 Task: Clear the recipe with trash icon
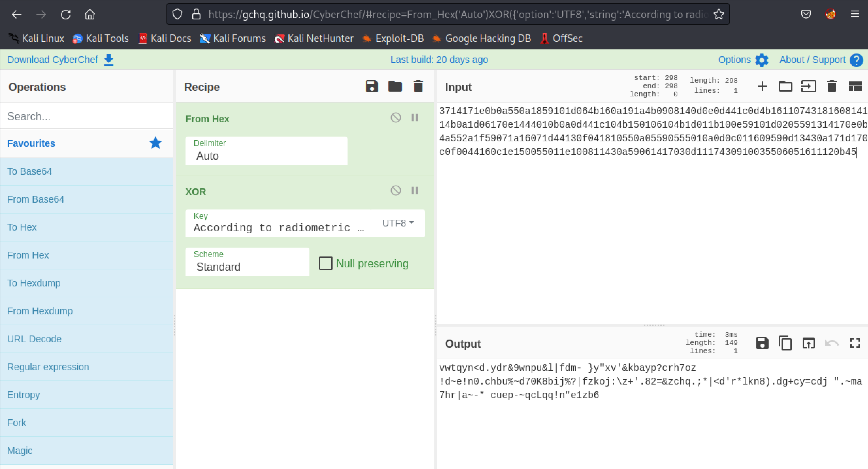[418, 87]
